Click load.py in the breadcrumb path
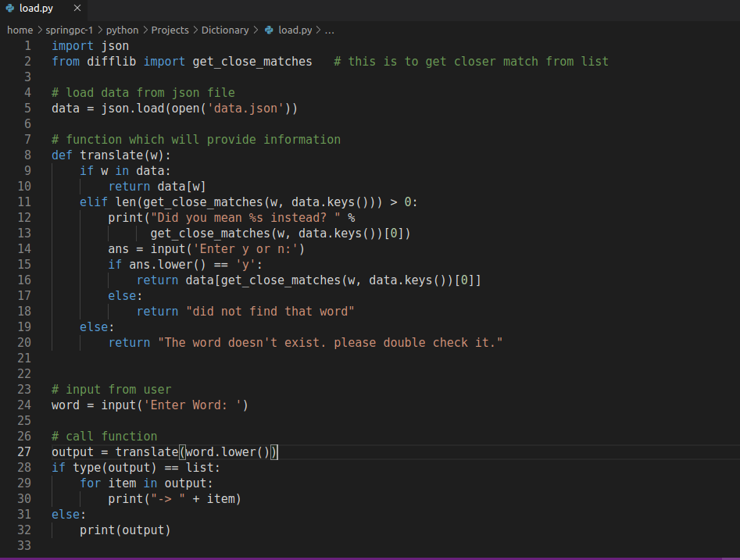This screenshot has height=560, width=740. pos(295,30)
